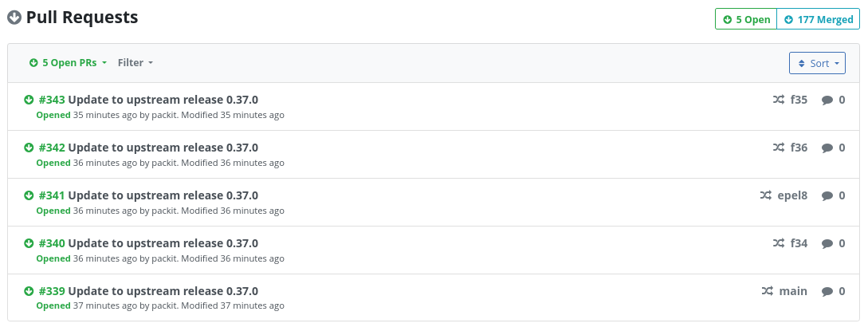The image size is (868, 335).
Task: Open the Filter dropdown
Action: point(135,63)
